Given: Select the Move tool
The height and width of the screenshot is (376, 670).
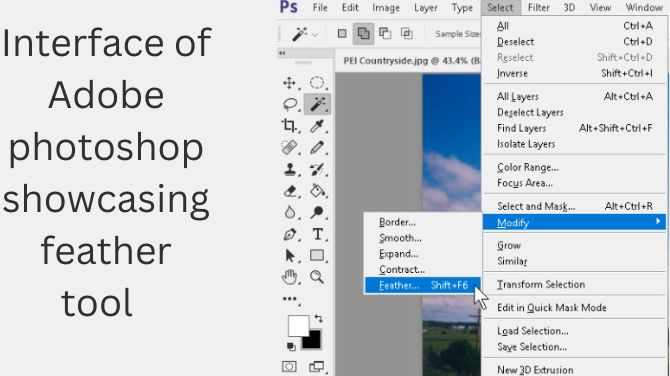Looking at the screenshot, I should click(289, 83).
